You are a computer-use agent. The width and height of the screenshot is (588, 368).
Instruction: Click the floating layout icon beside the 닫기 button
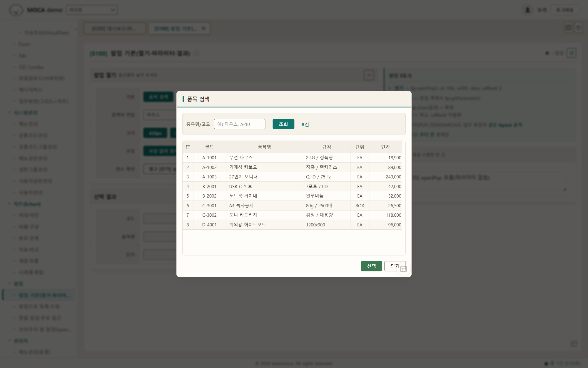(403, 269)
